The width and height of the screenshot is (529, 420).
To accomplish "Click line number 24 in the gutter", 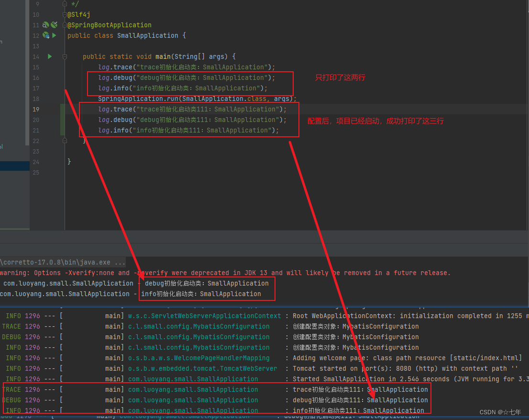I will (x=36, y=162).
